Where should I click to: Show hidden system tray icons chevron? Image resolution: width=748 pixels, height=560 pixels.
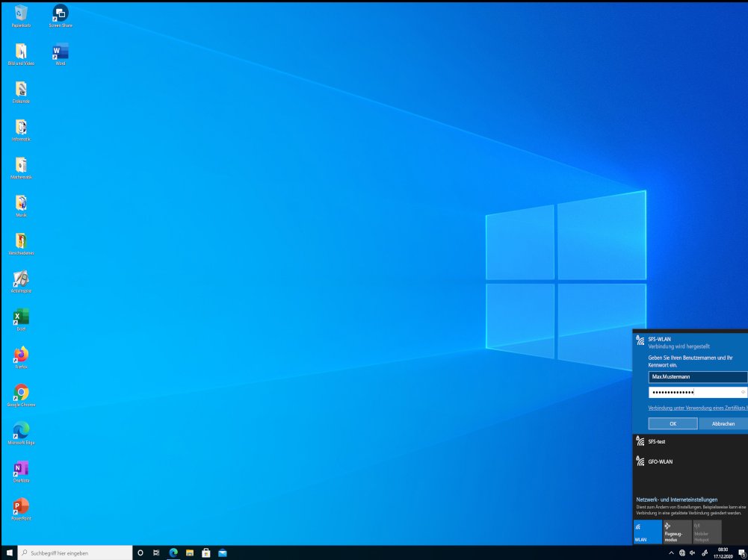pyautogui.click(x=671, y=553)
